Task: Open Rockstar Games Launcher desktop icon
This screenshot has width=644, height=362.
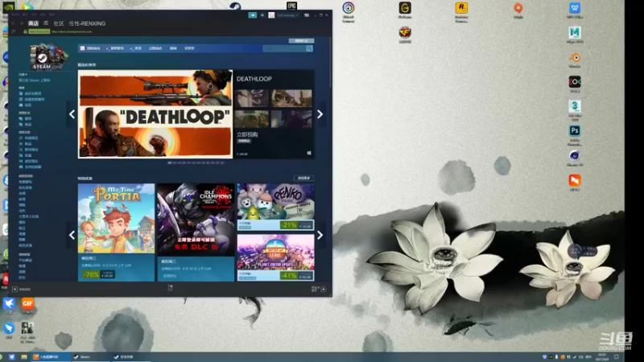Action: (x=461, y=11)
